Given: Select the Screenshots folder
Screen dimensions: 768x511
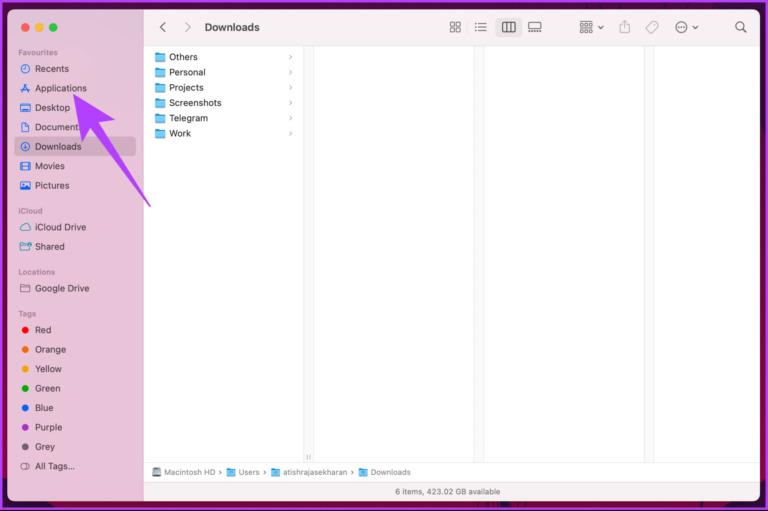Looking at the screenshot, I should [x=224, y=103].
